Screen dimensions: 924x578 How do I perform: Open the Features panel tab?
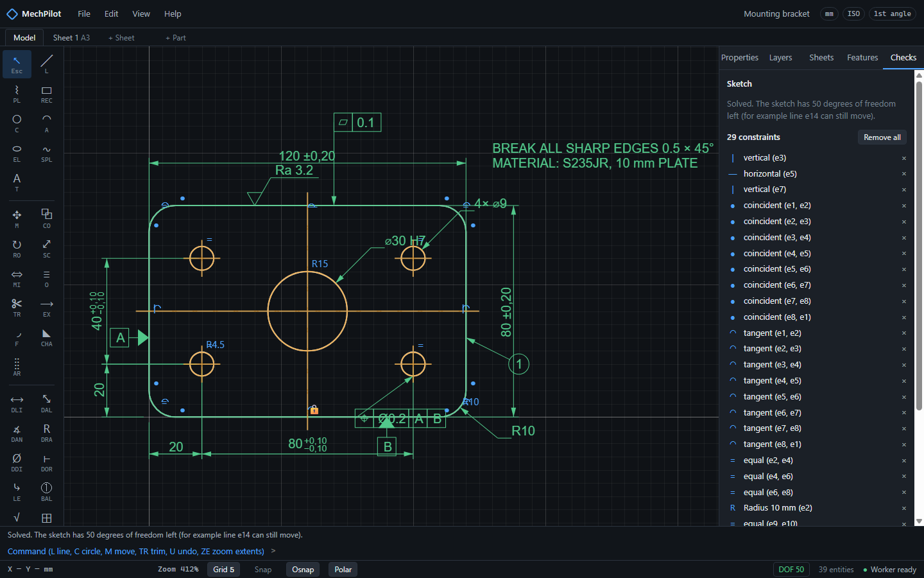(862, 58)
